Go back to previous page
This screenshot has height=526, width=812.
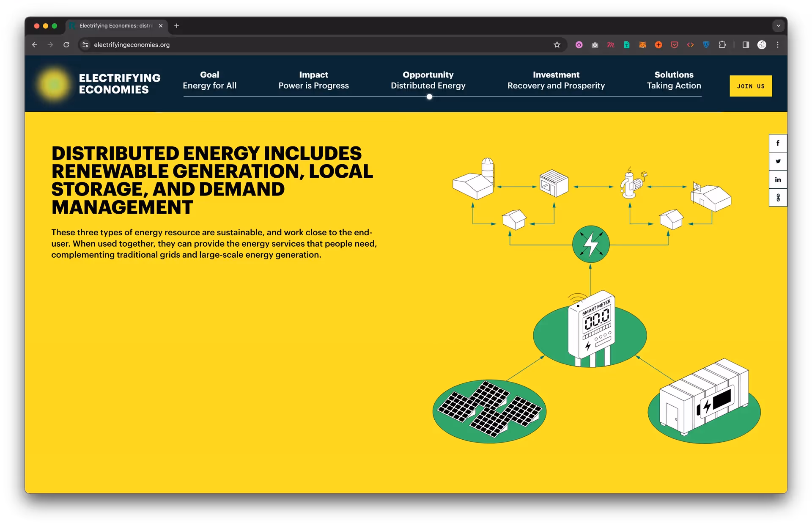pyautogui.click(x=35, y=45)
